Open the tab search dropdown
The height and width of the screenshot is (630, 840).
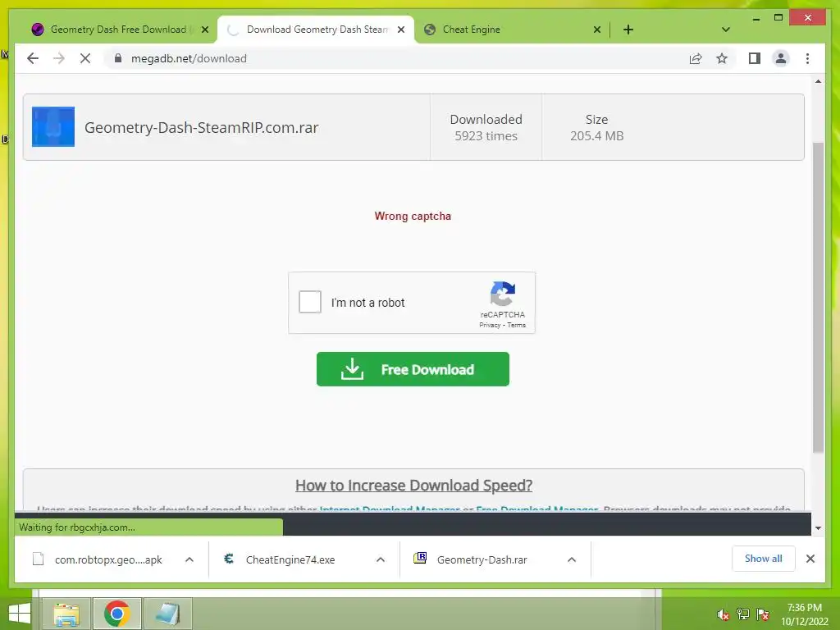point(725,30)
